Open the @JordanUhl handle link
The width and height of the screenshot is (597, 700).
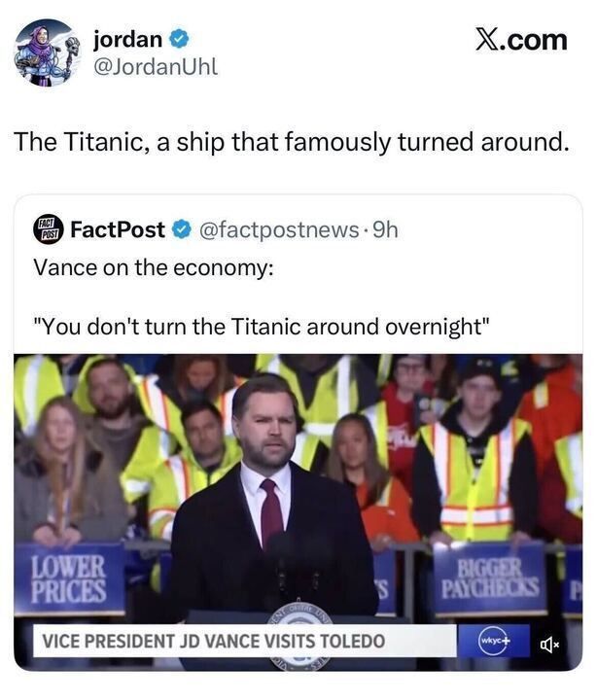pos(155,66)
